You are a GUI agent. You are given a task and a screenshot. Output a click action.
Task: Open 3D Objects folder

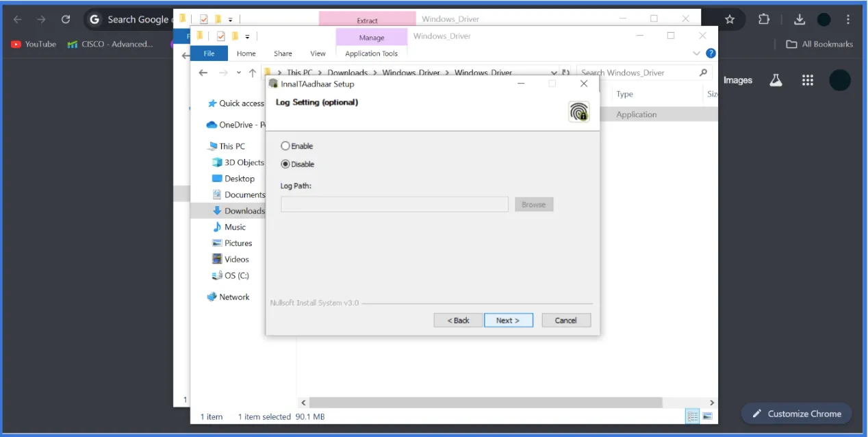coord(238,162)
